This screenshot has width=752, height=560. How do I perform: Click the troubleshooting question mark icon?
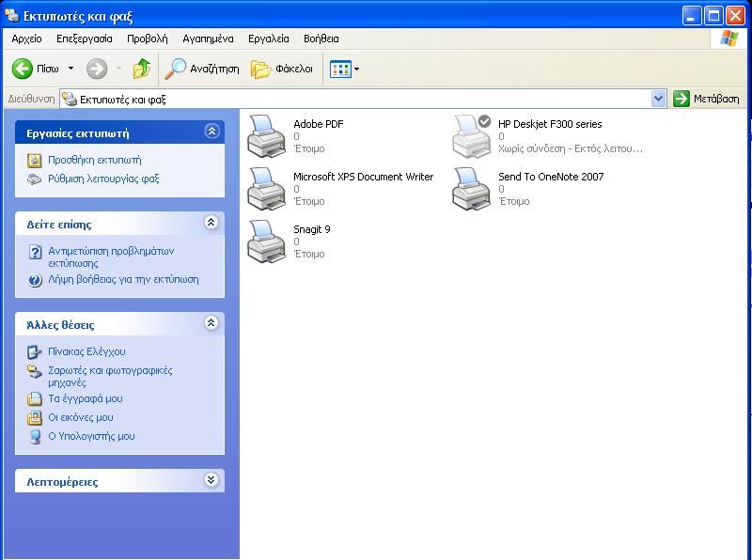[x=35, y=251]
